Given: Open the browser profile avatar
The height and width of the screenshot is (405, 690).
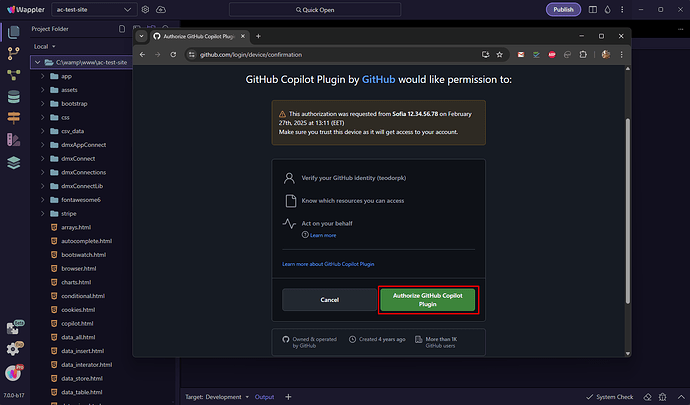Looking at the screenshot, I should point(606,55).
